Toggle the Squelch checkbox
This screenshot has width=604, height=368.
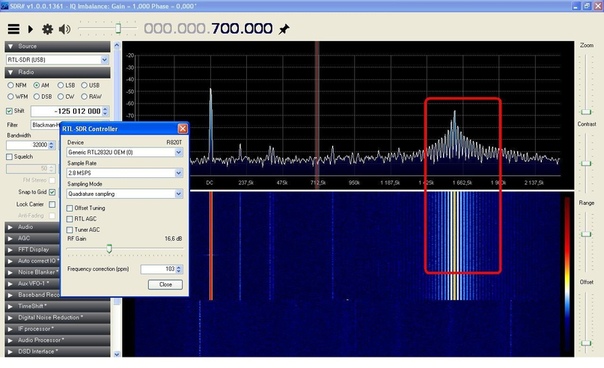[9, 157]
